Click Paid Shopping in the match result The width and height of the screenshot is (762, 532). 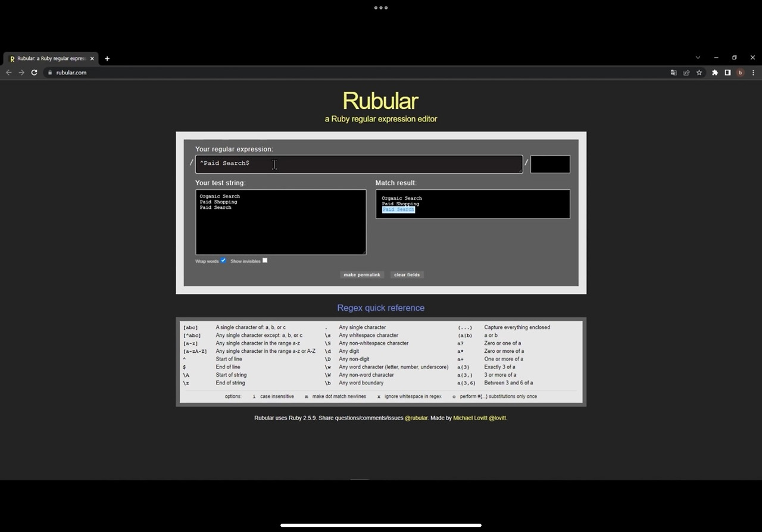click(401, 204)
